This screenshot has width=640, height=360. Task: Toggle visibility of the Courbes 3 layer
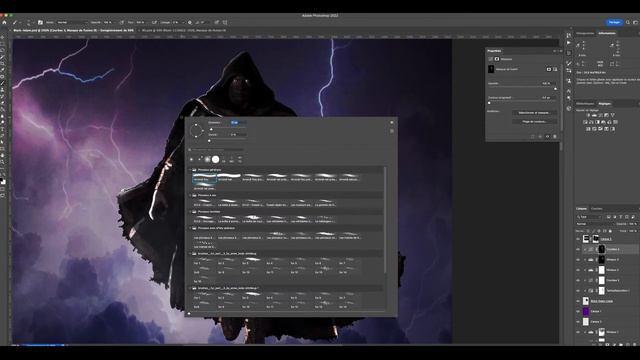click(578, 249)
